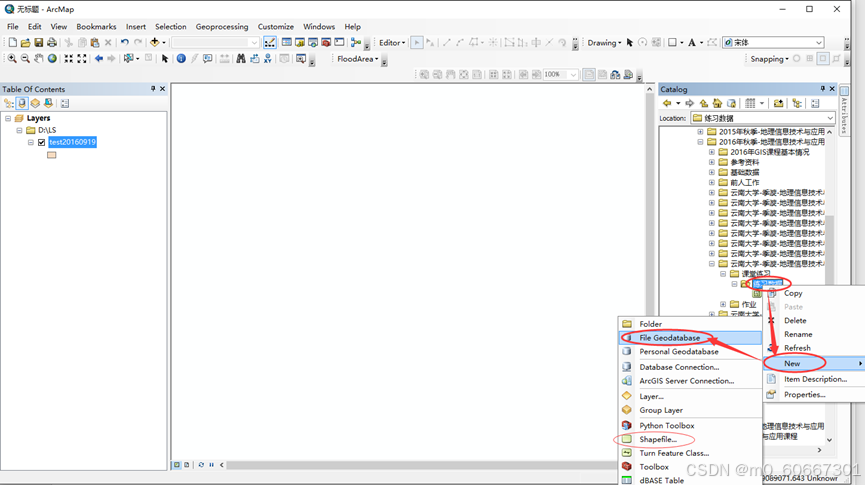Close the Table Of Contents panel
This screenshot has height=485, width=865.
(x=162, y=88)
